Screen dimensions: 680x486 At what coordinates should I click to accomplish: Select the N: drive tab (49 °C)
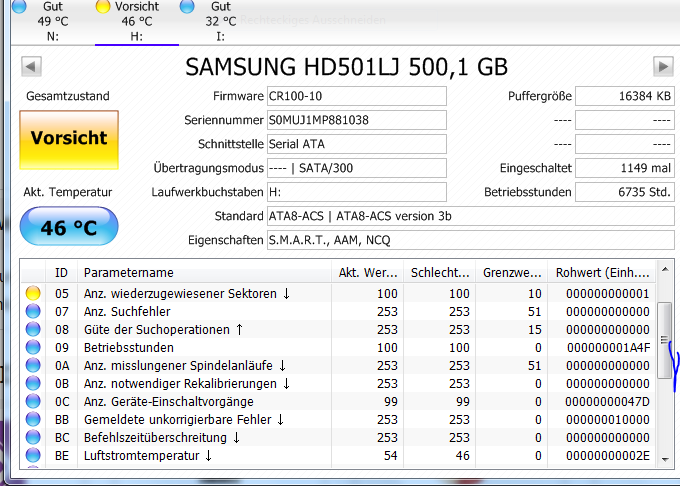click(53, 21)
